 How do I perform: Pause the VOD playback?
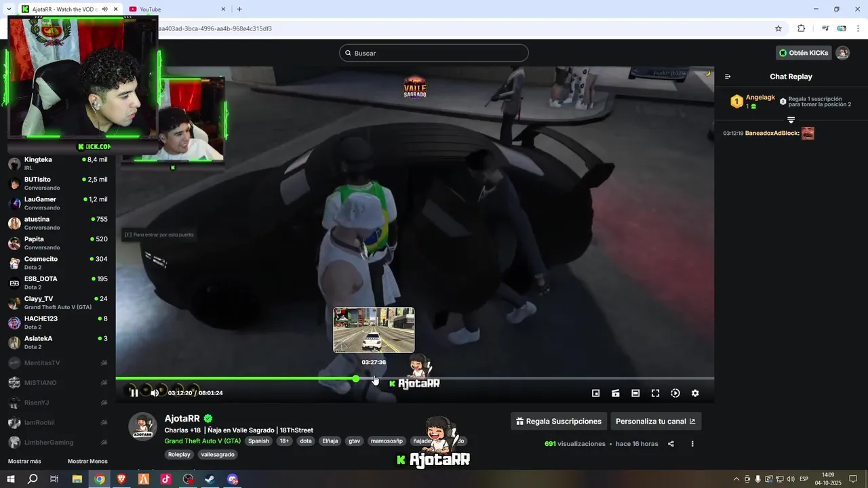(x=134, y=393)
